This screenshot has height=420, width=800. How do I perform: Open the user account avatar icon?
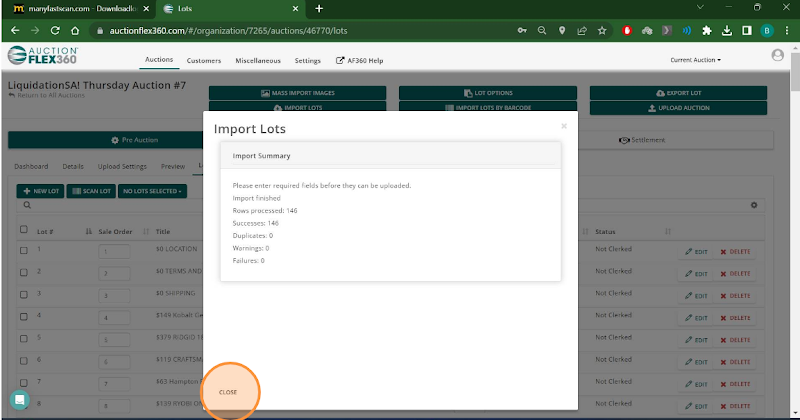(x=778, y=56)
